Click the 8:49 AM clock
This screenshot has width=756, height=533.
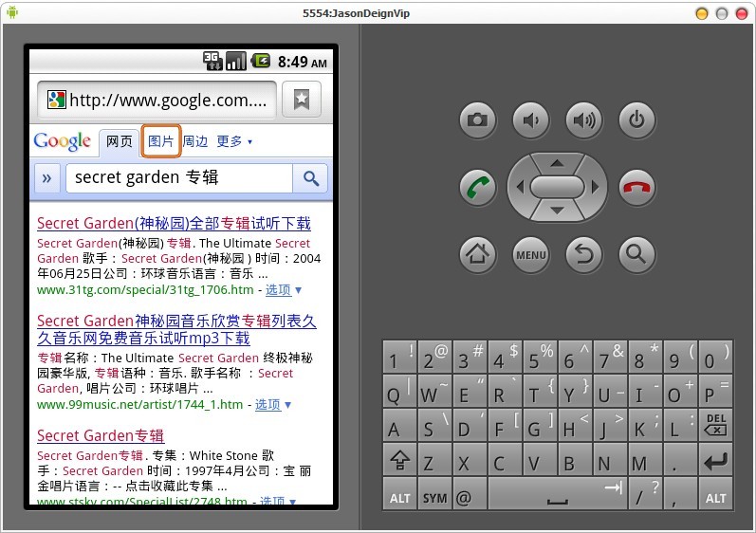(303, 62)
